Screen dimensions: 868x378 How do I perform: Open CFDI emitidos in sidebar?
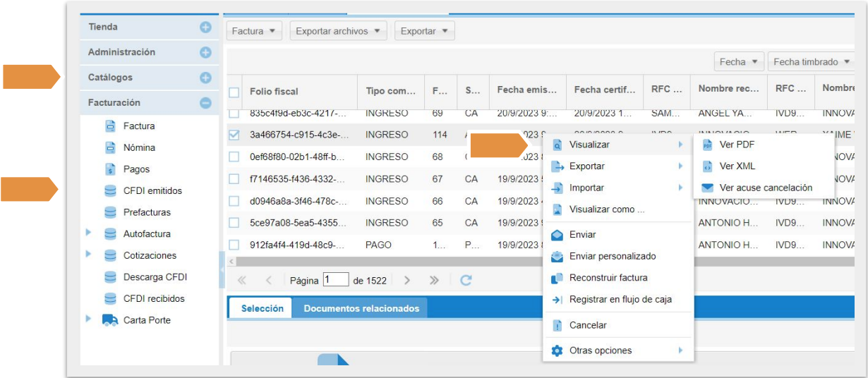click(x=152, y=190)
